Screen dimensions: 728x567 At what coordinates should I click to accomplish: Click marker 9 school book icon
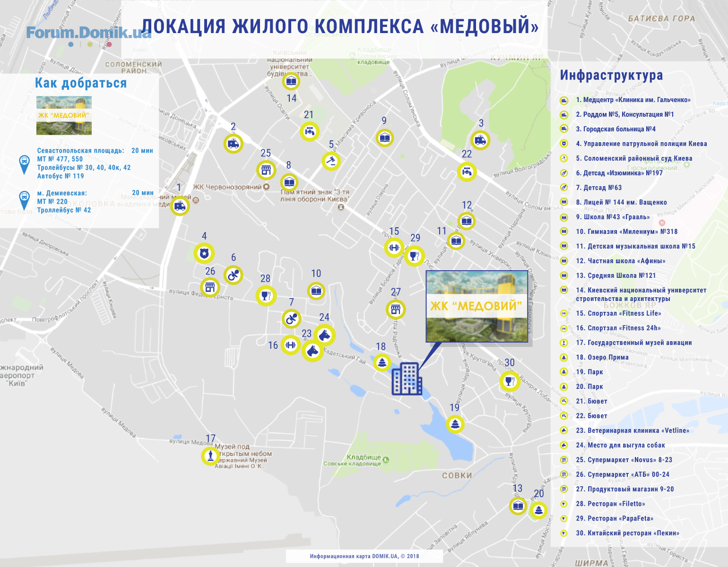coord(385,138)
